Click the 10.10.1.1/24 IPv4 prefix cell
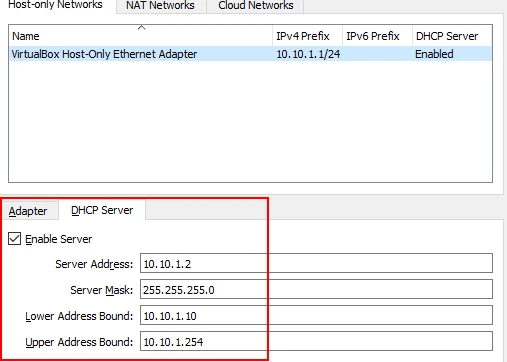Screen dimensions: 507x362 [308, 54]
